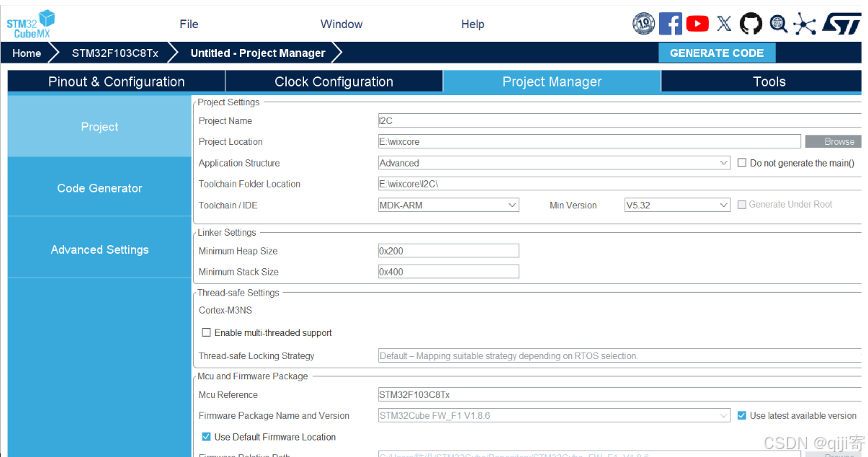Switch to Pinout & Configuration tab
Screen dimensions: 868x457
click(117, 81)
